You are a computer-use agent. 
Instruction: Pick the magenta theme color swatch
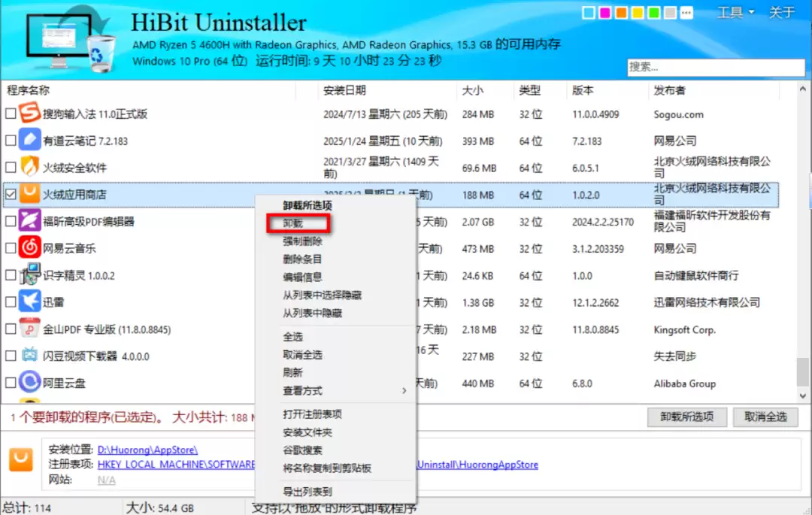coord(604,13)
